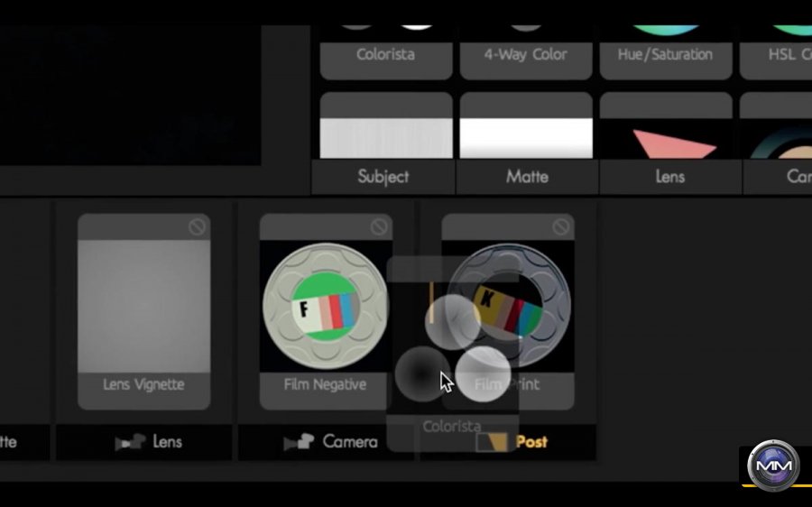Click the camera icon beside Lens section
This screenshot has width=812, height=507.
(x=131, y=442)
